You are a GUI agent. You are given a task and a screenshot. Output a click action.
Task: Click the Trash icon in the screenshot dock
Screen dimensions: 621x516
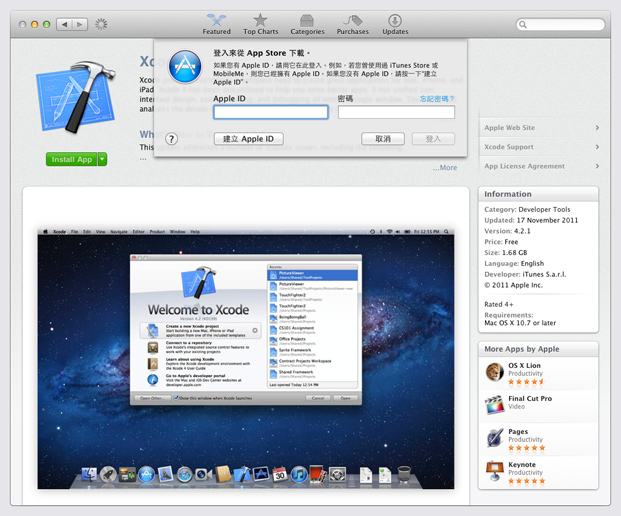click(x=404, y=474)
